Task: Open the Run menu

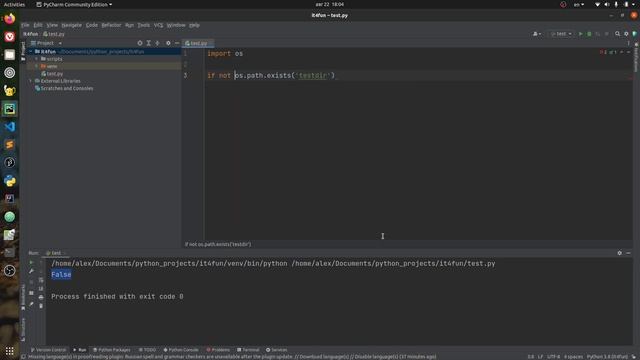Action: [x=129, y=25]
